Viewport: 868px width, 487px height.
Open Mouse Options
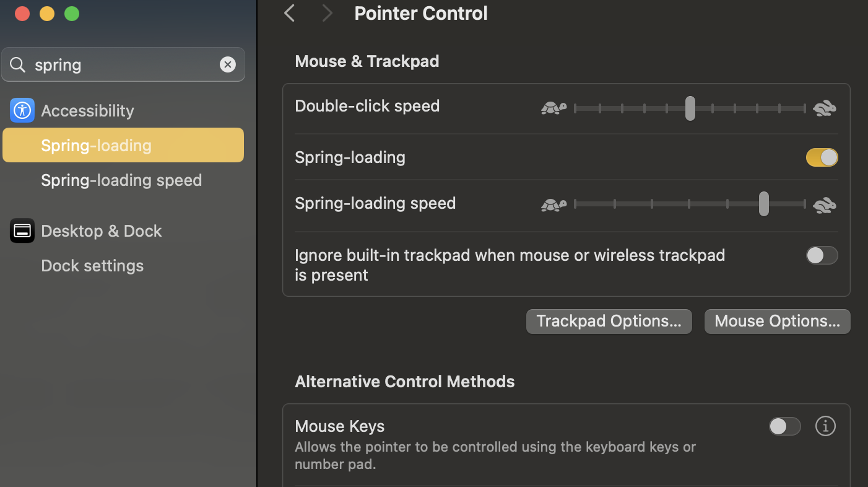(x=777, y=321)
